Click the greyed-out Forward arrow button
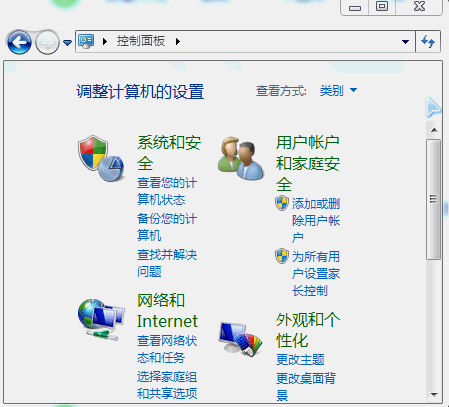 (x=47, y=42)
